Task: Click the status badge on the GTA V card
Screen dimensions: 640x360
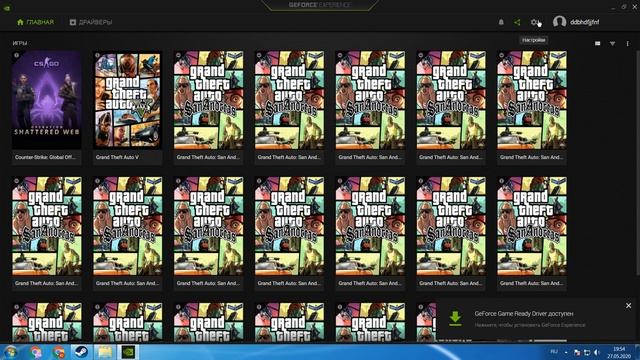Action: pyautogui.click(x=97, y=55)
